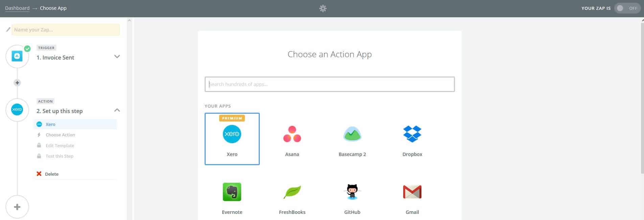Select the GitHub app icon
Image resolution: width=644 pixels, height=220 pixels.
point(352,192)
